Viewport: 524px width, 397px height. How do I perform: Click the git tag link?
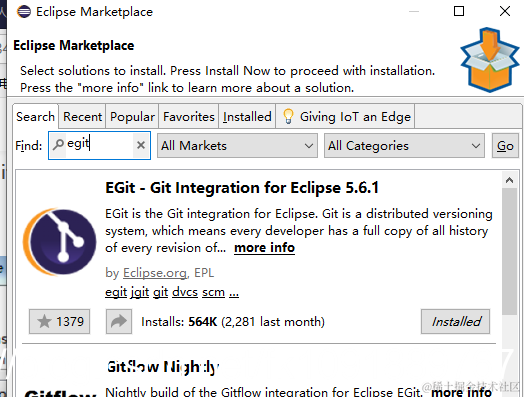click(160, 292)
